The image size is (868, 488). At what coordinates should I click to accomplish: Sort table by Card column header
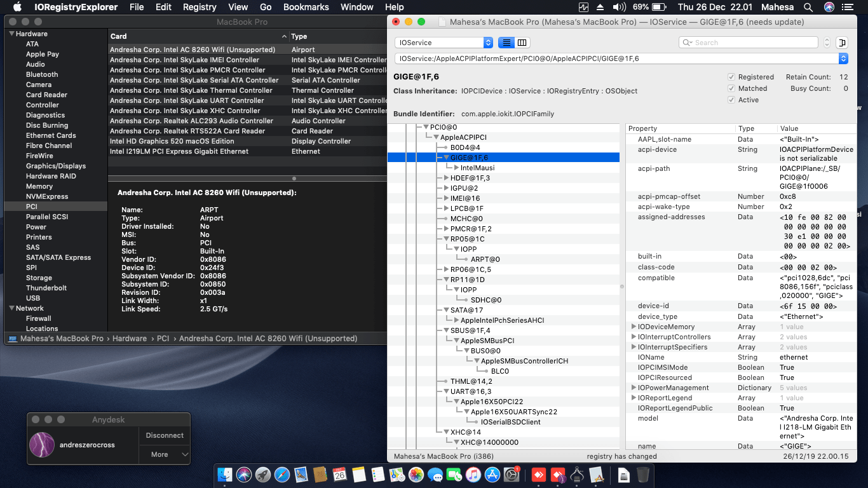[x=199, y=36]
